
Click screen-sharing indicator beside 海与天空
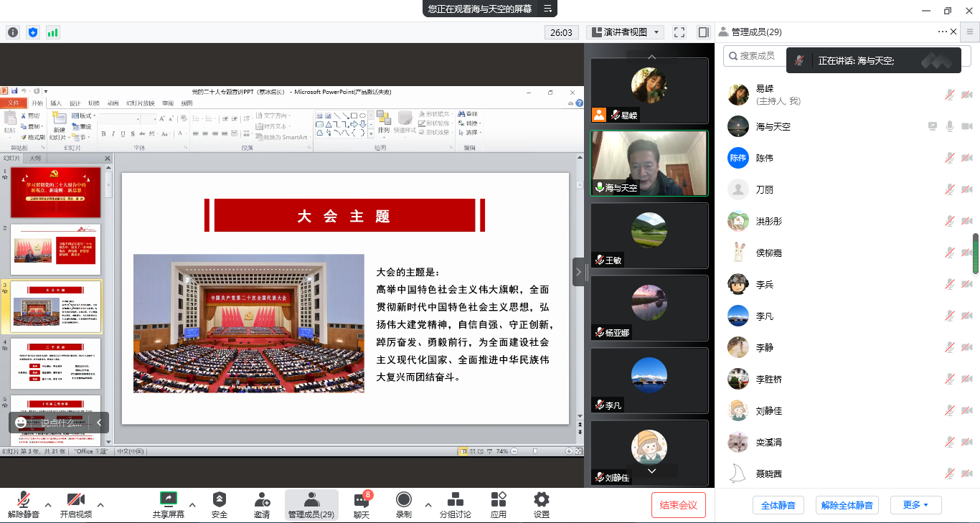point(933,126)
